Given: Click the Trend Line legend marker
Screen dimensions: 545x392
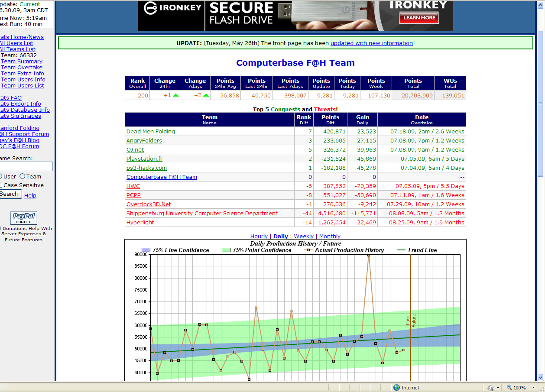Looking at the screenshot, I should coord(401,250).
